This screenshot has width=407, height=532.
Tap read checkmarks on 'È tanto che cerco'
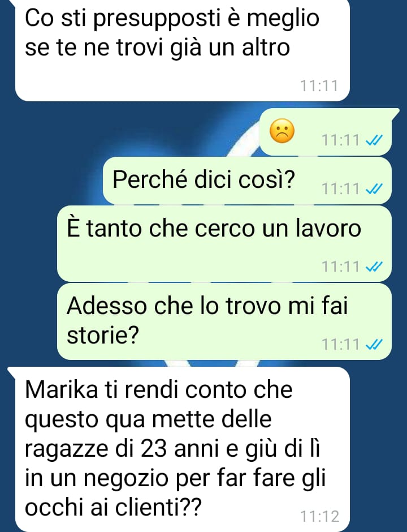(374, 267)
